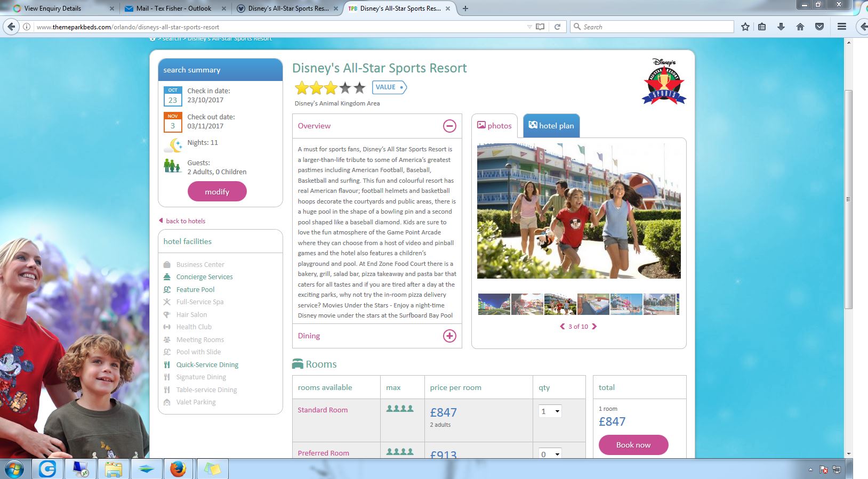Screen dimensions: 868x479
Task: Click the Quick-Service Dining cutlery icon
Action: coord(167,365)
